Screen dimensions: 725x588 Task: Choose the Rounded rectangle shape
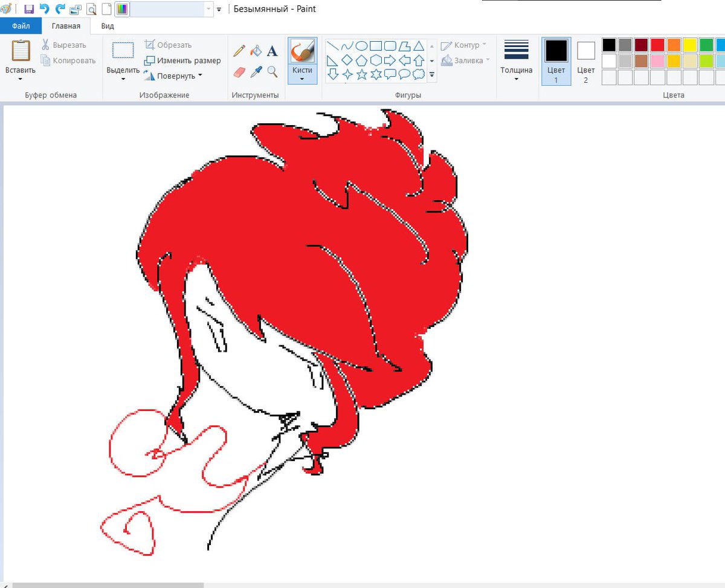point(390,46)
